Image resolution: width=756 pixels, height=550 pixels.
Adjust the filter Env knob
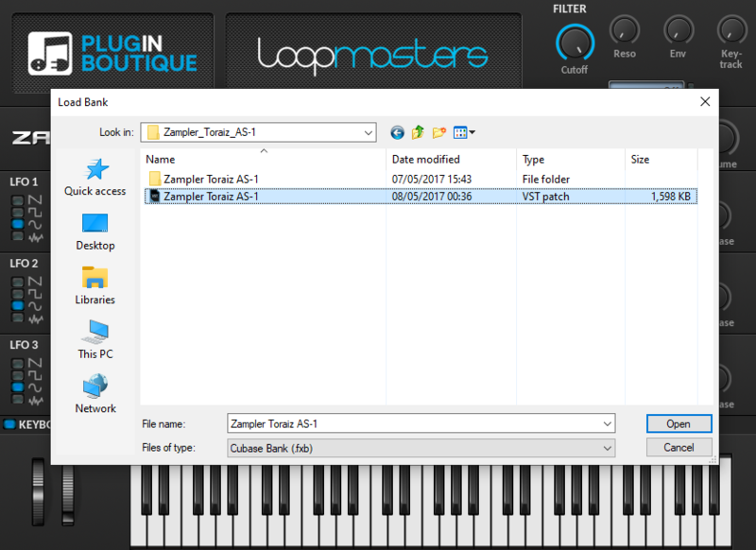[679, 30]
